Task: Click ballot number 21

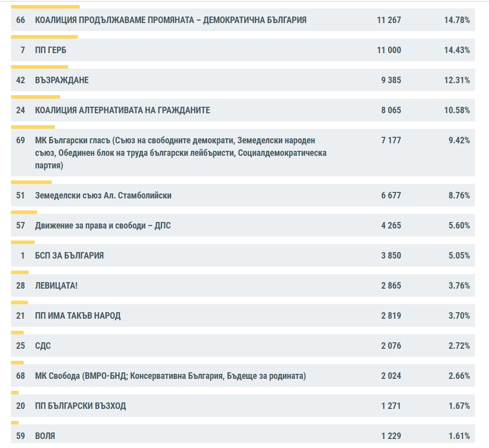Action: click(21, 316)
